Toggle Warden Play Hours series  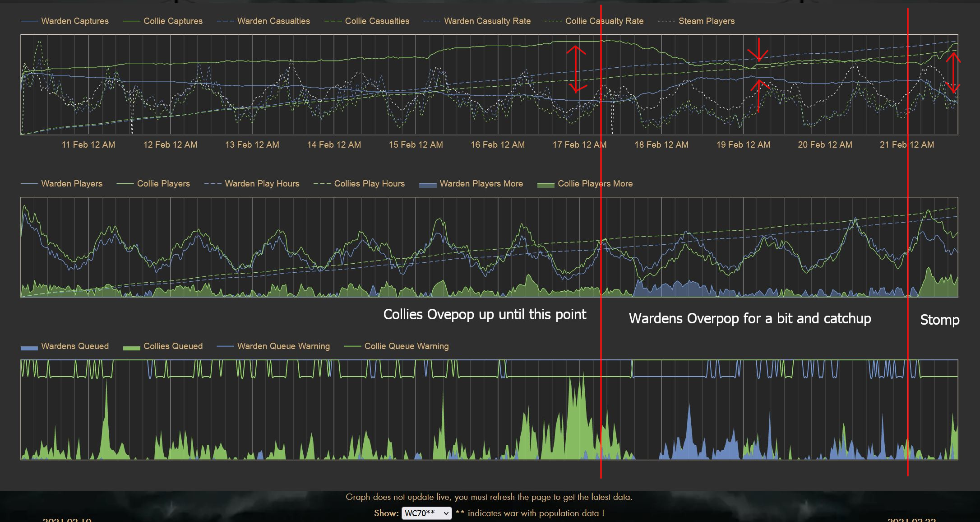[262, 184]
